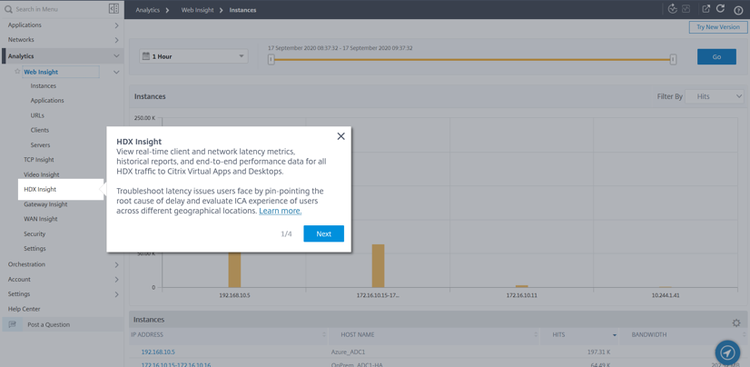Expand the Account menu chevron
Image resolution: width=750 pixels, height=367 pixels.
116,279
